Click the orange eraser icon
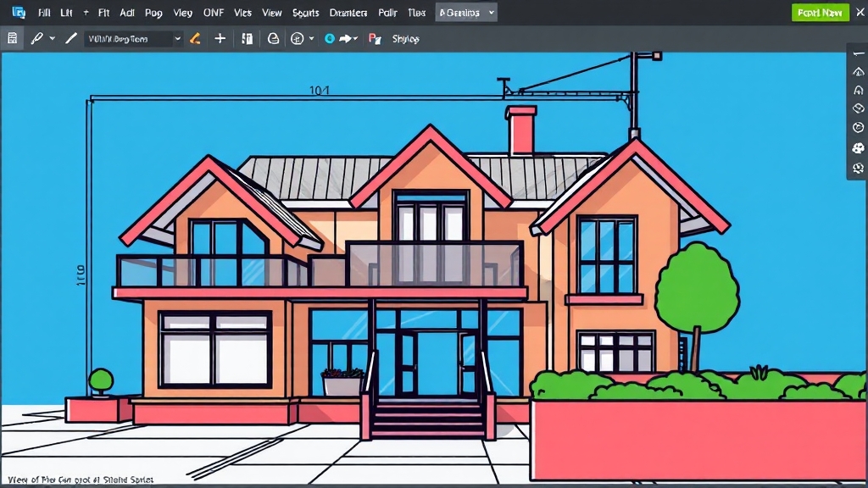Viewport: 868px width, 488px height. [x=195, y=39]
